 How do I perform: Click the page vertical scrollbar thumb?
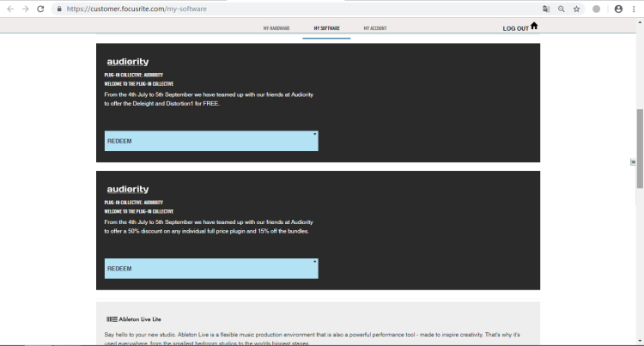(x=640, y=148)
